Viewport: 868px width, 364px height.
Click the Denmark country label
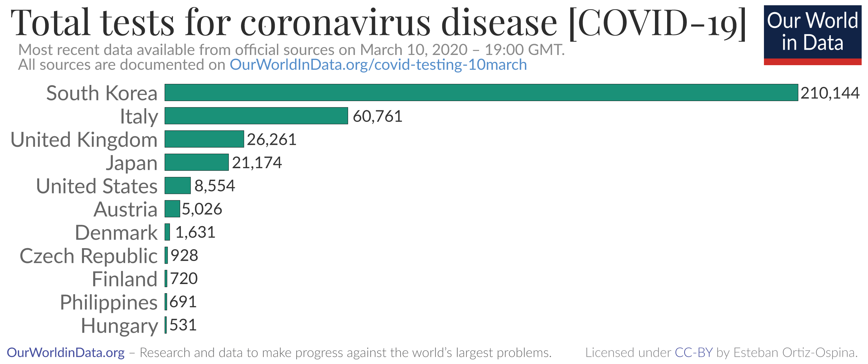click(116, 232)
